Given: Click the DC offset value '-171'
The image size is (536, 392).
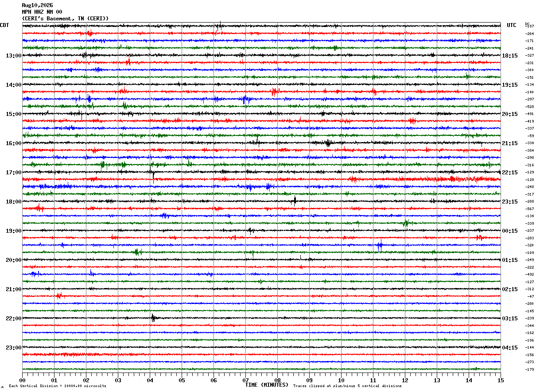Looking at the screenshot, I should pos(529,41).
